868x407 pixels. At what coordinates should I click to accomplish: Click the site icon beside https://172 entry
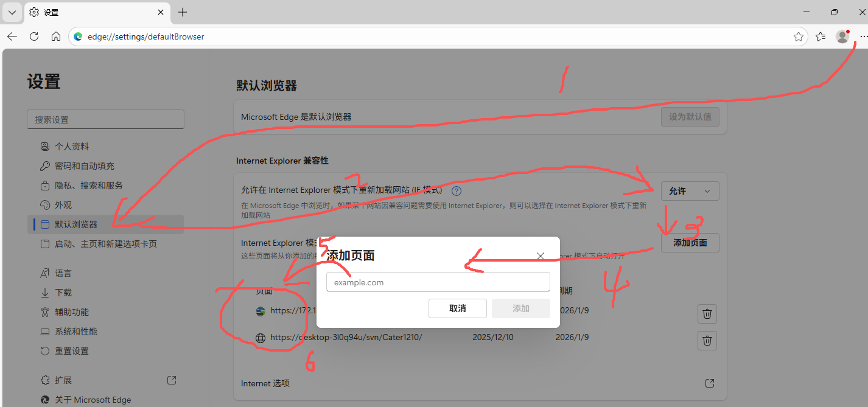click(x=261, y=311)
